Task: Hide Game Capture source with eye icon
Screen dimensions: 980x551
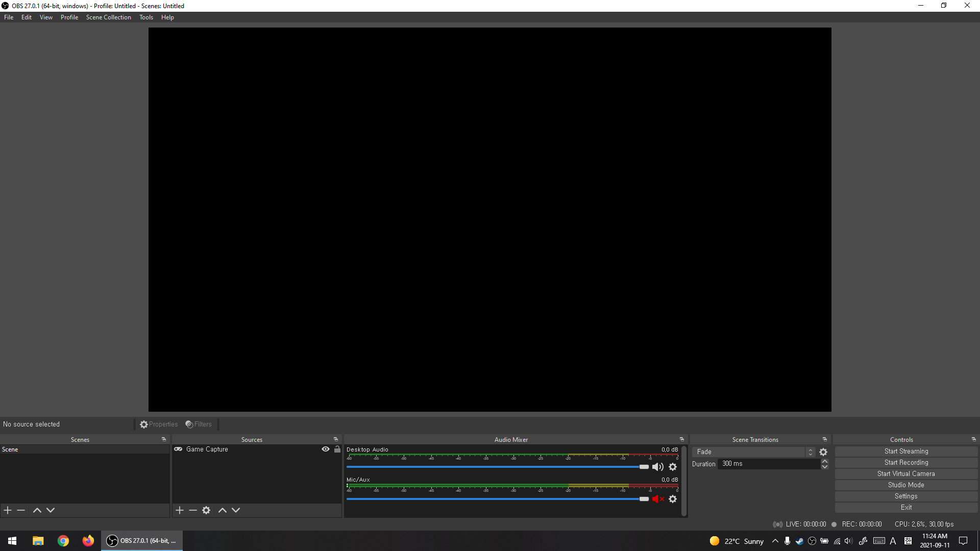Action: click(x=326, y=449)
